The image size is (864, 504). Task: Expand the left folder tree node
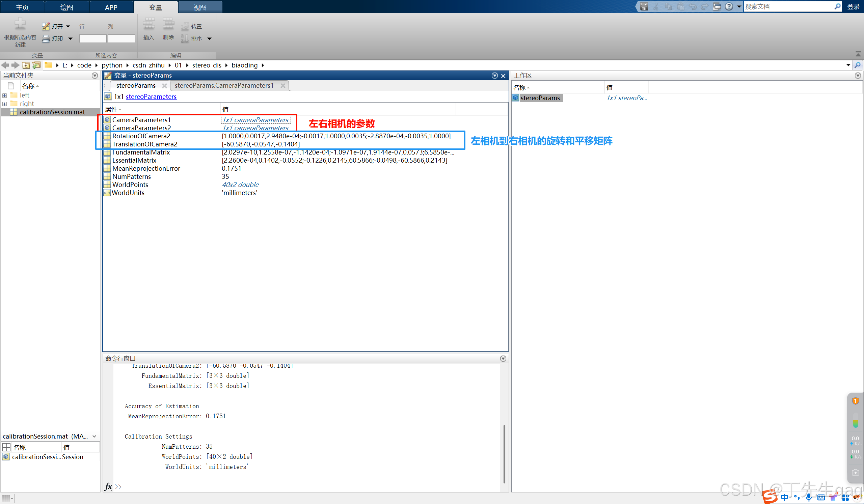click(4, 95)
